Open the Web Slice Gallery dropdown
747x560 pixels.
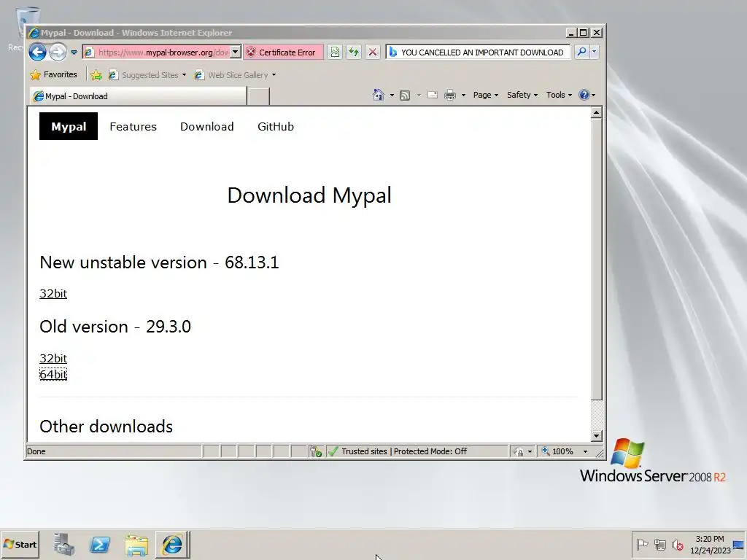pyautogui.click(x=235, y=75)
